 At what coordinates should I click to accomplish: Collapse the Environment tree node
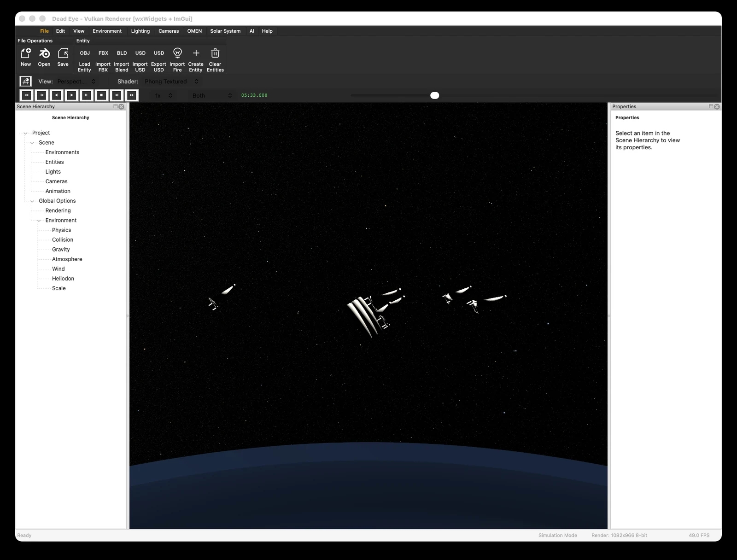click(x=39, y=221)
